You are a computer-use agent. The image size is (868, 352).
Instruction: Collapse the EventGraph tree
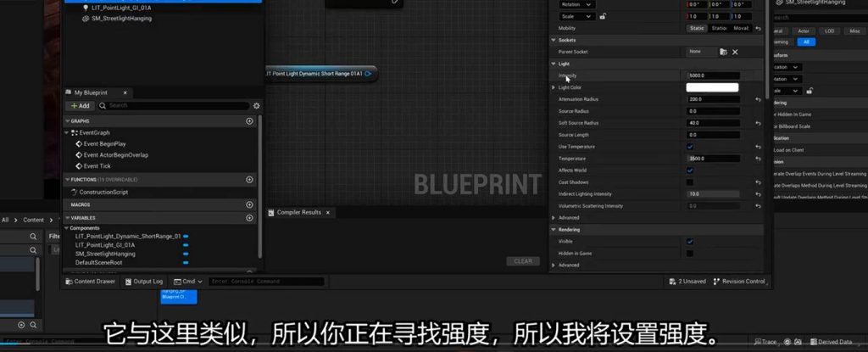(x=69, y=133)
